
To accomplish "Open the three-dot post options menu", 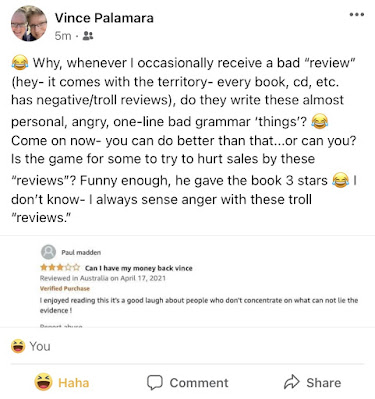I will click(356, 15).
